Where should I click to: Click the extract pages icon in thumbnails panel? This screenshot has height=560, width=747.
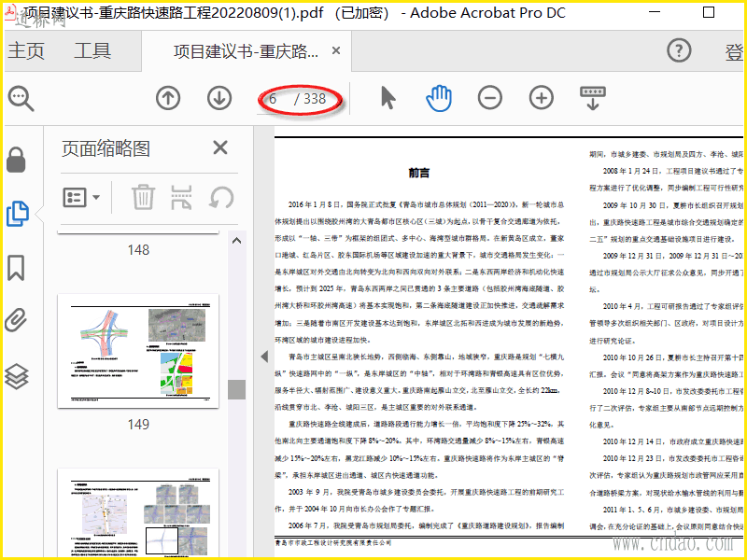point(181,197)
